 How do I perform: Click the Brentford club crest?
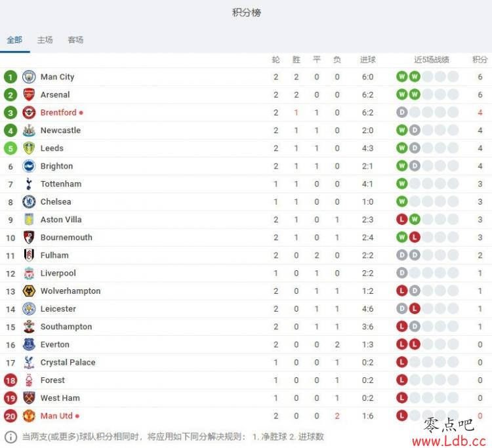pos(29,113)
